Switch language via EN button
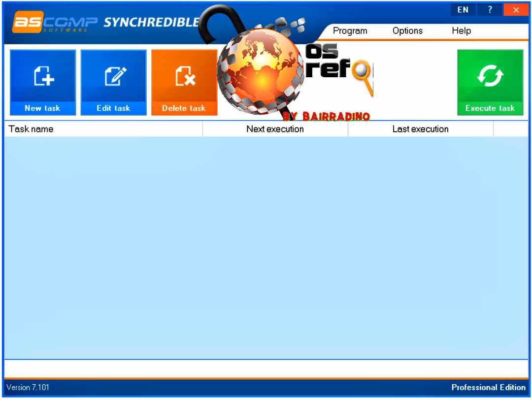 (463, 9)
